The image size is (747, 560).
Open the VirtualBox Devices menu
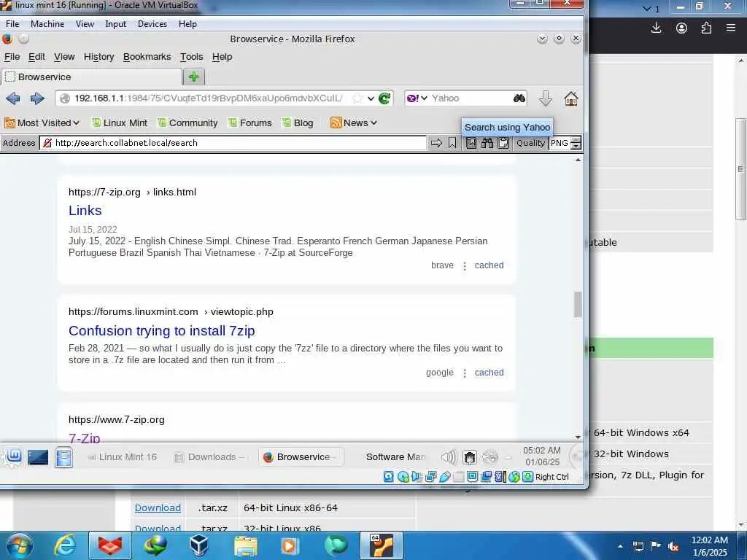pos(152,24)
